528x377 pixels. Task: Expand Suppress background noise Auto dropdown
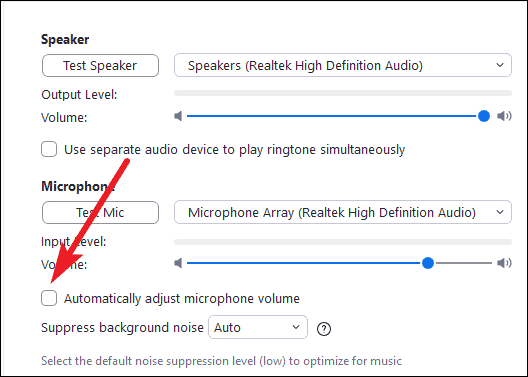pos(258,327)
